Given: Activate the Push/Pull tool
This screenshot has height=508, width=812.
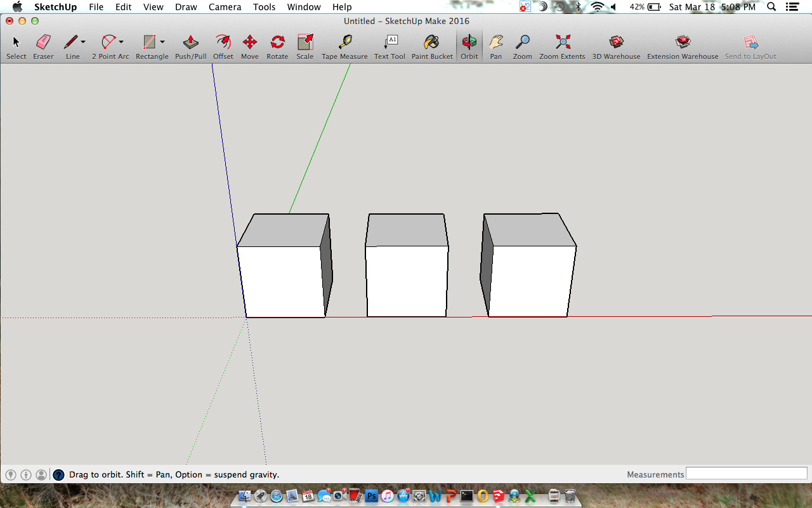Looking at the screenshot, I should click(x=190, y=46).
